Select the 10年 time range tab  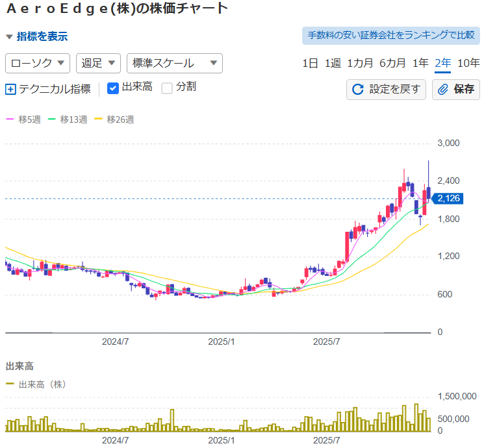pyautogui.click(x=468, y=63)
